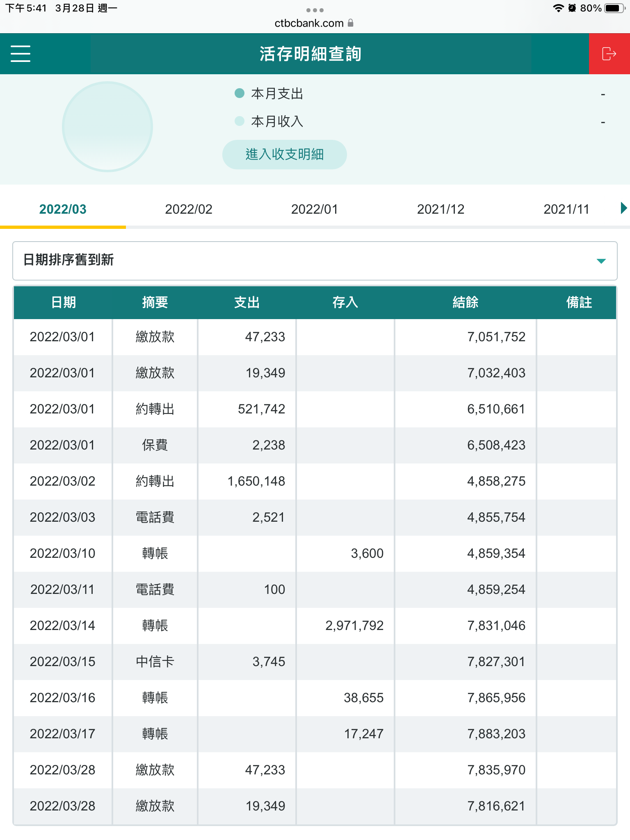Image resolution: width=630 pixels, height=840 pixels.
Task: Switch to the 2022/02 month tab
Action: pyautogui.click(x=189, y=209)
